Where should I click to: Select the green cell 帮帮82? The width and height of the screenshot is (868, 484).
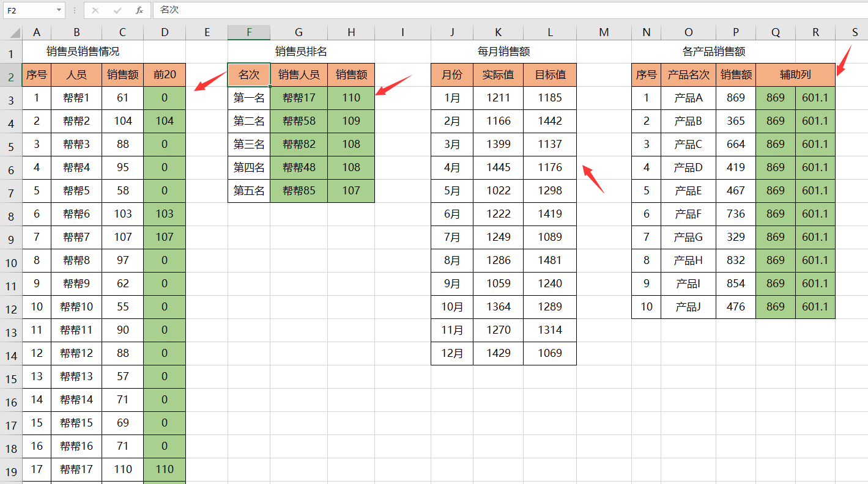299,144
